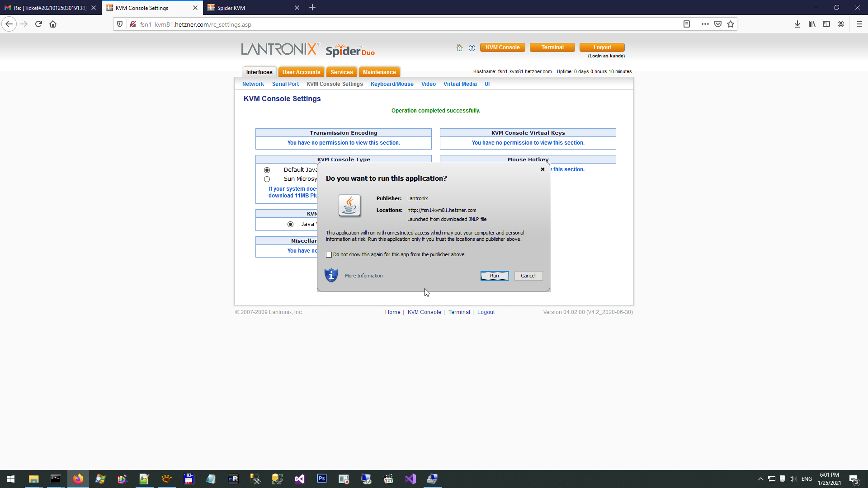
Task: Bookmark page with star icon
Action: point(731,24)
